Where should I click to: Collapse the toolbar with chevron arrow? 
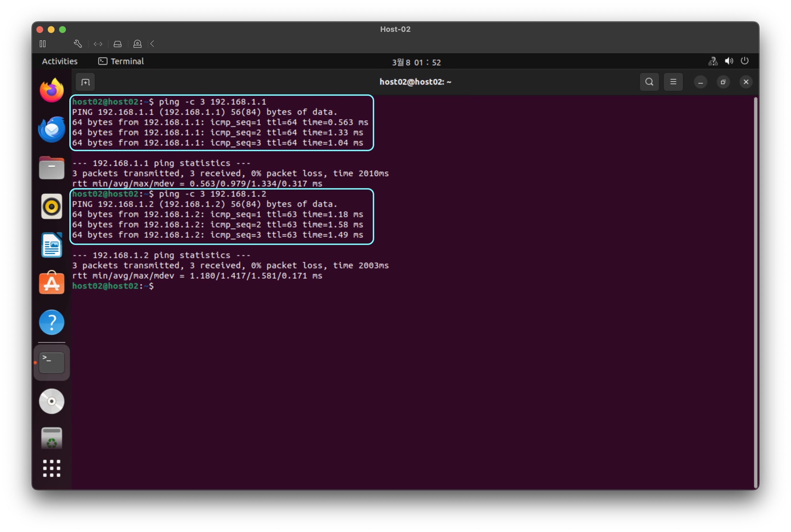(x=152, y=44)
